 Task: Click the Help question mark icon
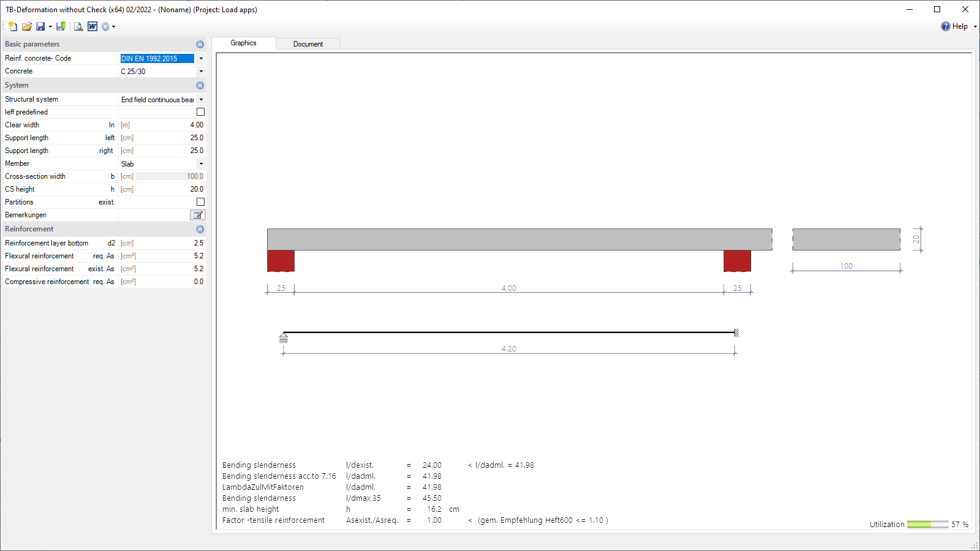946,26
